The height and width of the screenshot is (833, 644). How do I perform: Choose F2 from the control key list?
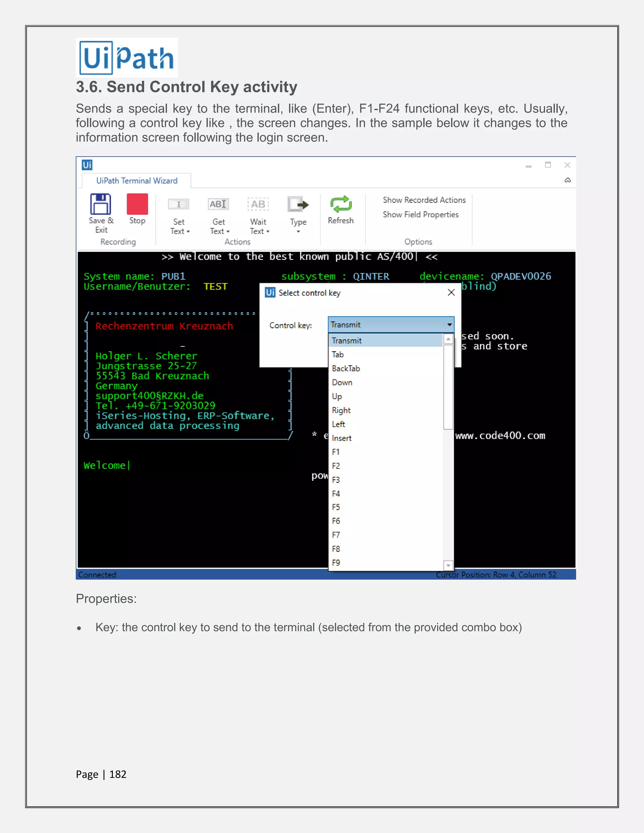[385, 466]
